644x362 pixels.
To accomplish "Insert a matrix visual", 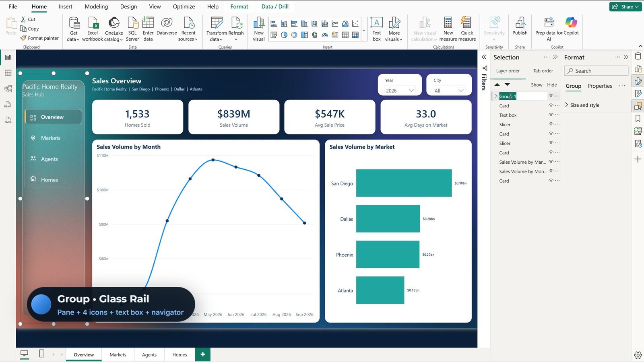I will [355, 35].
